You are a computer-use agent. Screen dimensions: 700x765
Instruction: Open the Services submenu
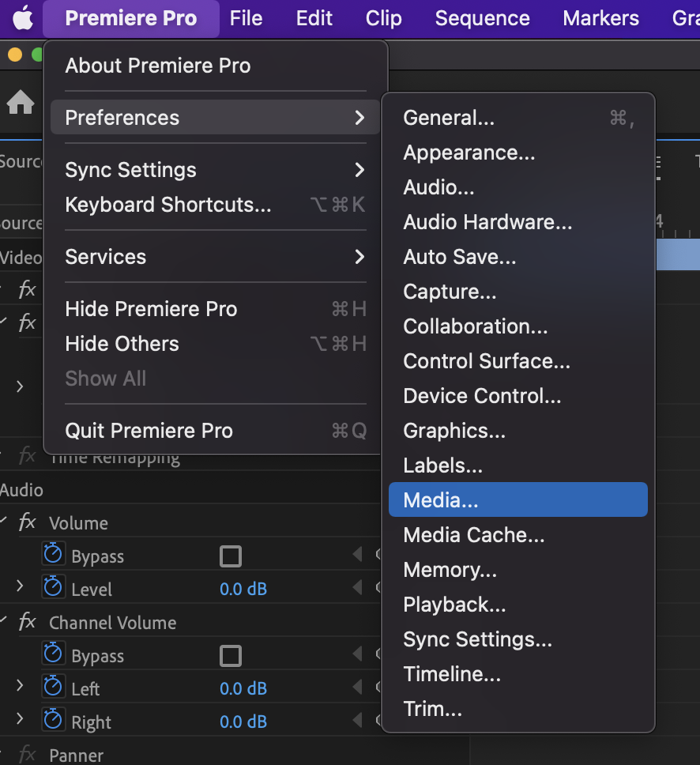(x=215, y=257)
